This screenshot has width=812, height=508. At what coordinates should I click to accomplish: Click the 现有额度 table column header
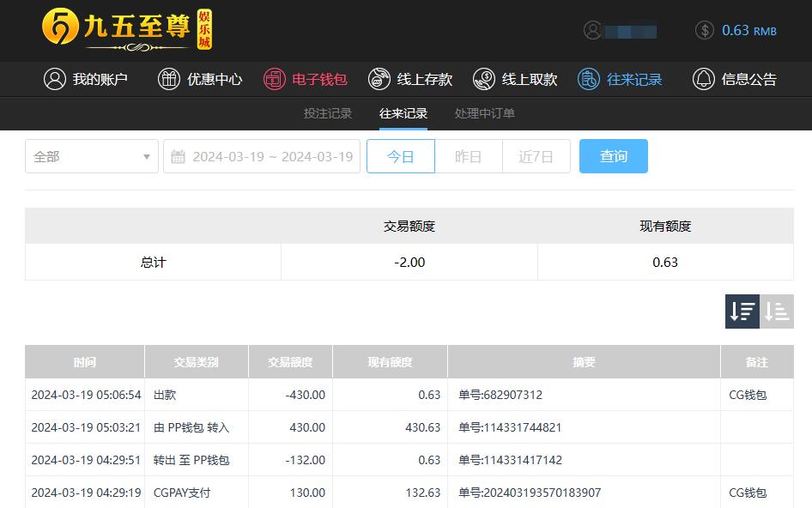(x=390, y=362)
